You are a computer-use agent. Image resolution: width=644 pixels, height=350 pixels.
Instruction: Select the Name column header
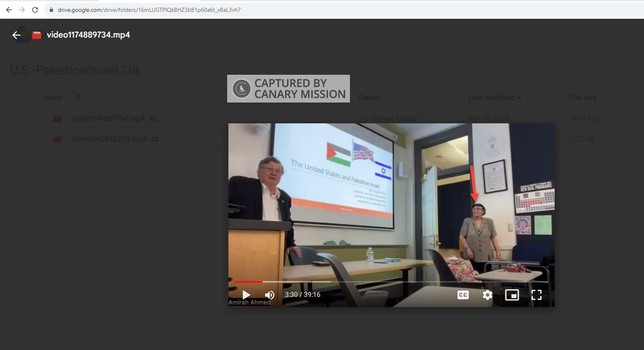(53, 98)
